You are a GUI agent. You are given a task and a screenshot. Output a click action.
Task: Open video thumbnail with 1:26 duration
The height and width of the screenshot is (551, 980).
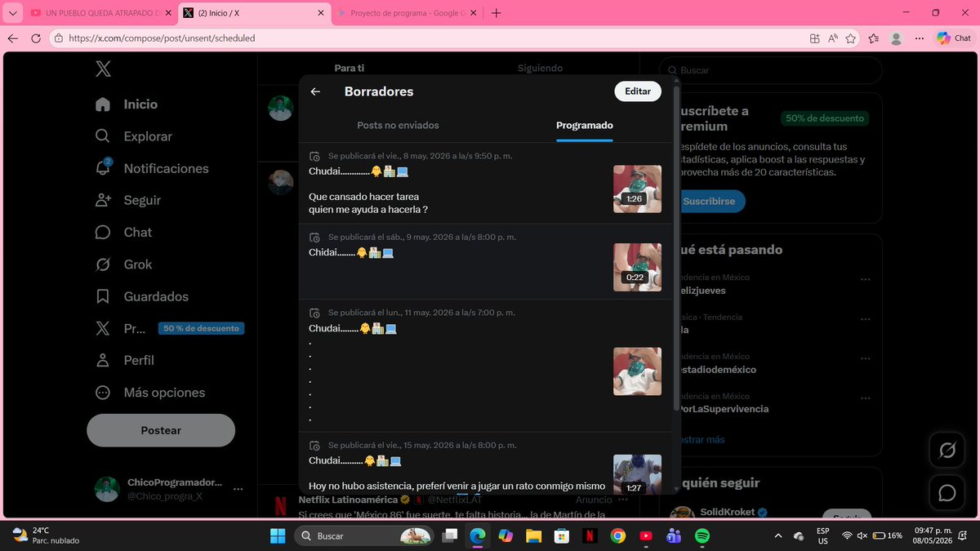click(x=637, y=189)
